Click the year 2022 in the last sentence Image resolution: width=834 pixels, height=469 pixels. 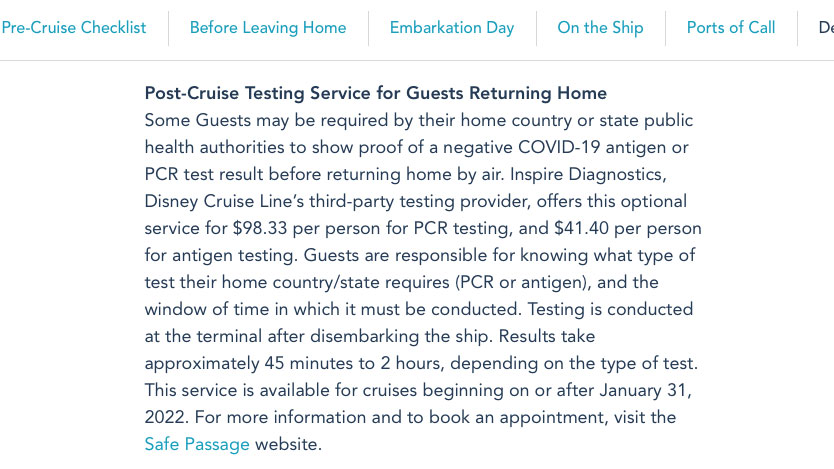(x=166, y=417)
